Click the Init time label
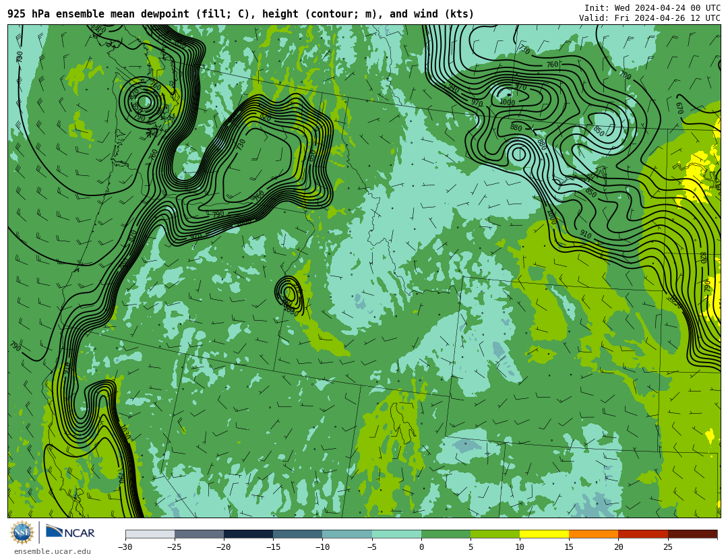The image size is (728, 560). 653,7
